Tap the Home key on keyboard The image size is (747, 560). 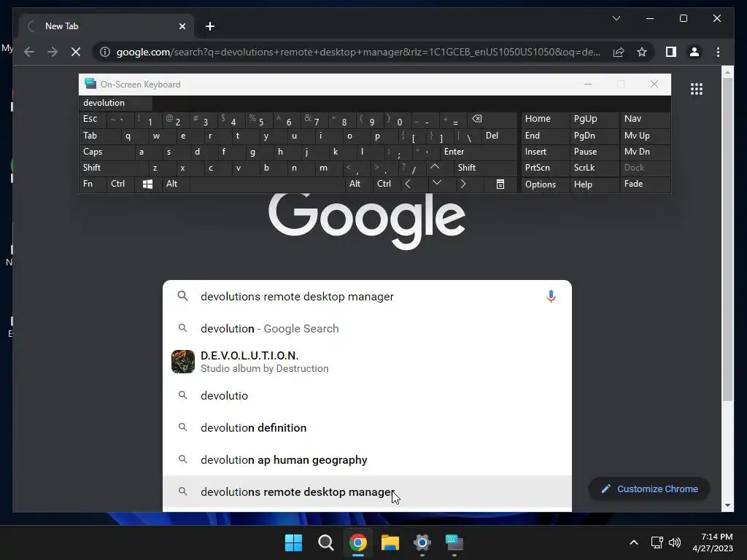[x=546, y=119]
